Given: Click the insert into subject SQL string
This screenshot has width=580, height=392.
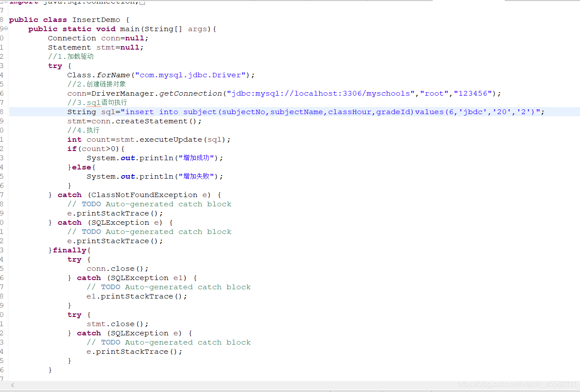Looking at the screenshot, I should click(330, 112).
